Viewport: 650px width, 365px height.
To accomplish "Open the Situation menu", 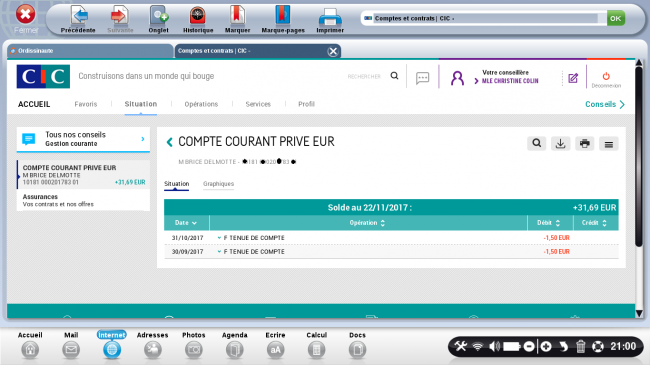I will pos(141,104).
